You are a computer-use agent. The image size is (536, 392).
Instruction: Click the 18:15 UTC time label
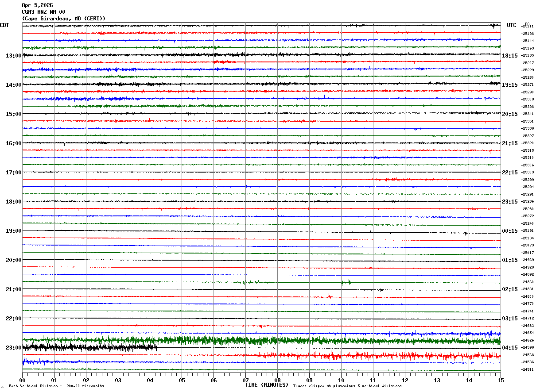pos(510,56)
